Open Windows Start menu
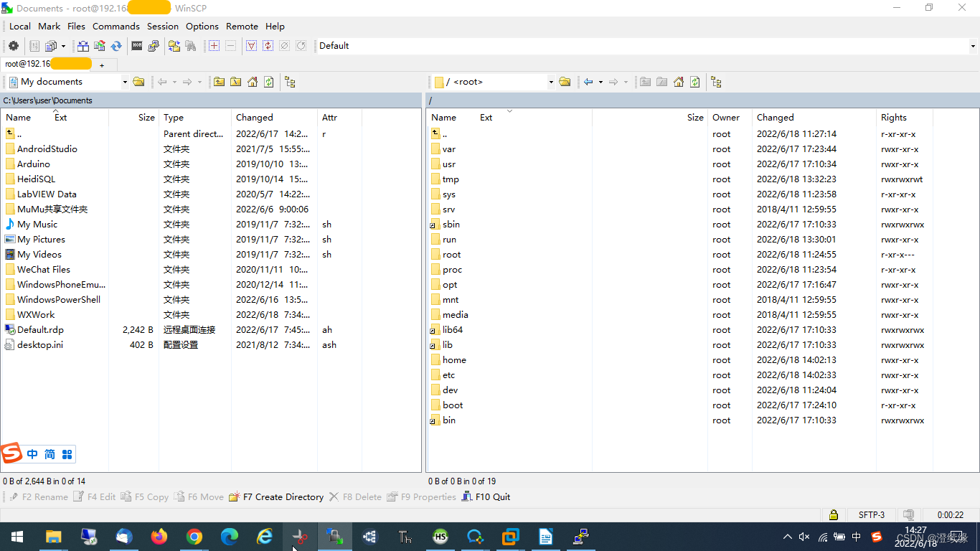Image resolution: width=980 pixels, height=551 pixels. tap(17, 537)
